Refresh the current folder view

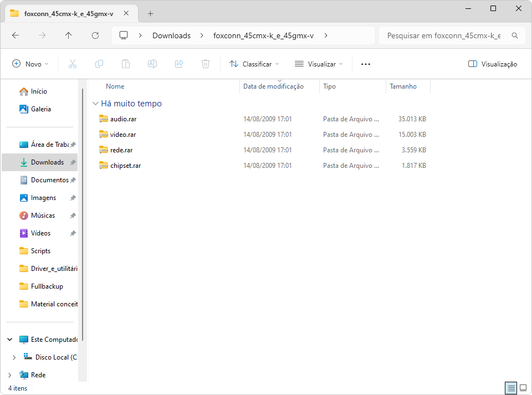point(95,35)
